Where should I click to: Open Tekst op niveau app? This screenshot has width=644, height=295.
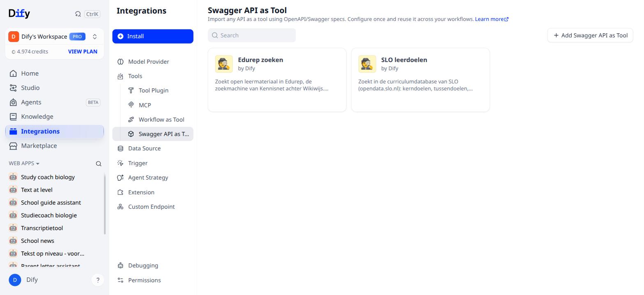click(x=55, y=254)
